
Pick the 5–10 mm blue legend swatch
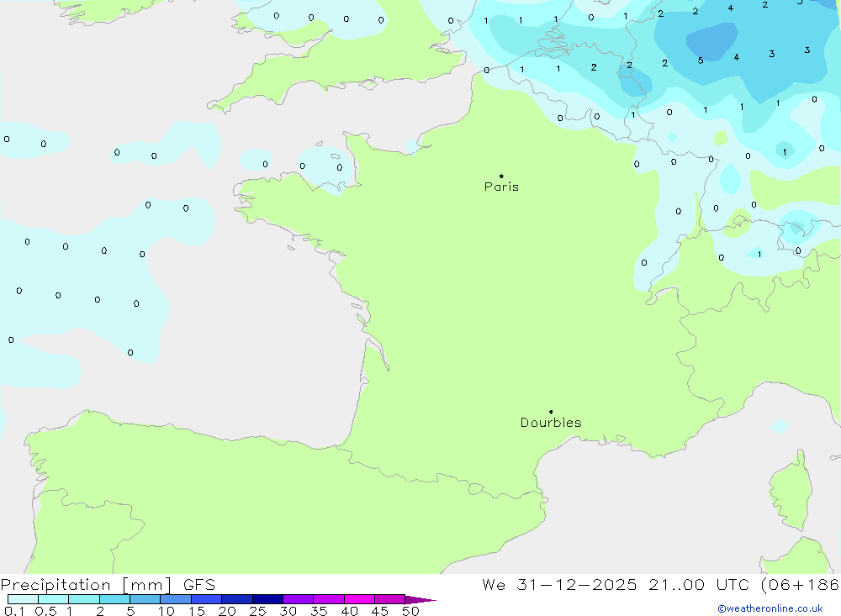[145, 599]
